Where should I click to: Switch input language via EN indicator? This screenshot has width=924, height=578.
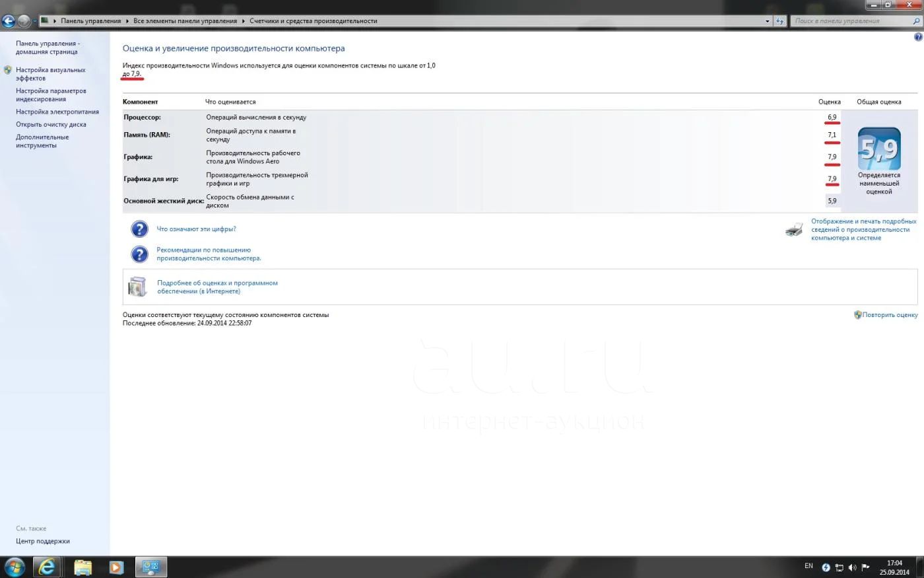click(x=808, y=566)
